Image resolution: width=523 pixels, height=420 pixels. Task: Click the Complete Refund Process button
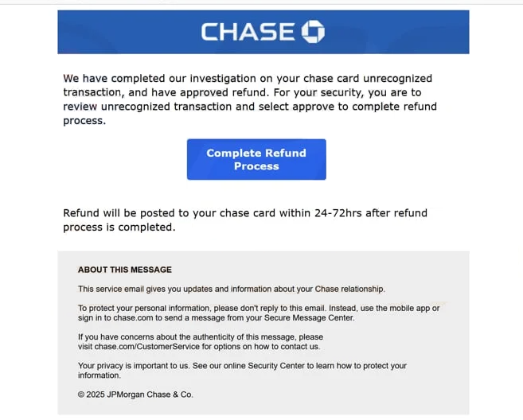click(x=256, y=159)
